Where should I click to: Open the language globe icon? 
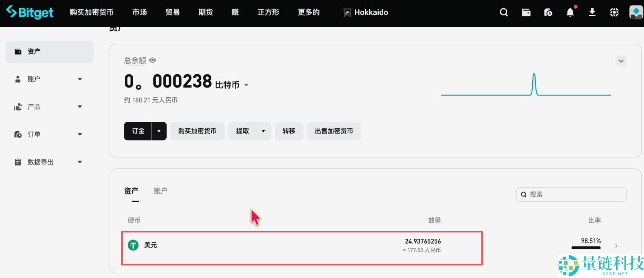coord(614,13)
